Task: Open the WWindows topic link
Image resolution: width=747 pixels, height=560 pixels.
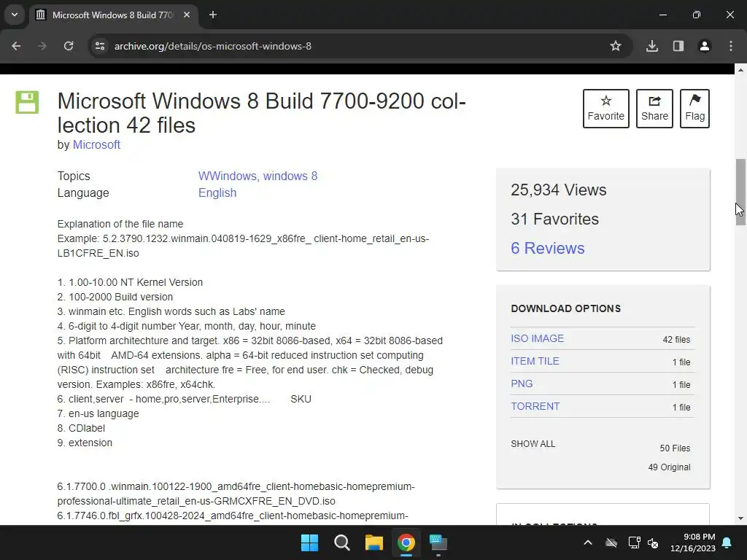Action: click(228, 176)
